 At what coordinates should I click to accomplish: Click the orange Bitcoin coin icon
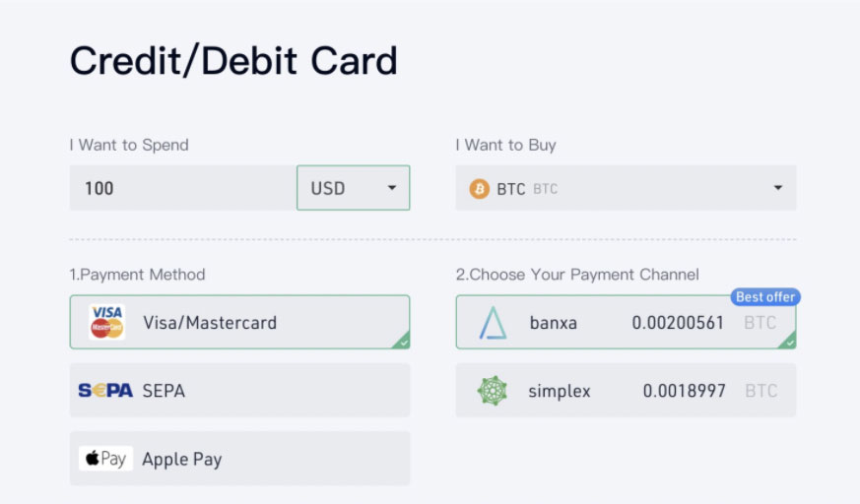pos(480,188)
